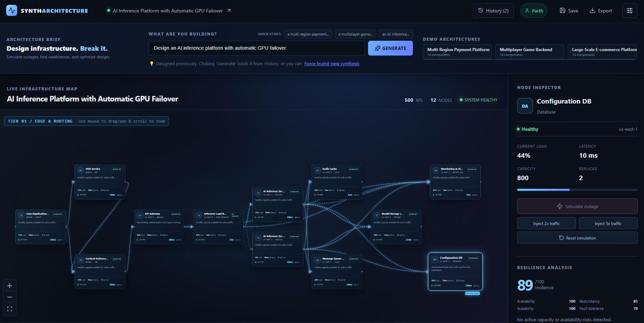Screen dimensions: 644x323
Task: Zoom out with the minus icon
Action: (10, 297)
